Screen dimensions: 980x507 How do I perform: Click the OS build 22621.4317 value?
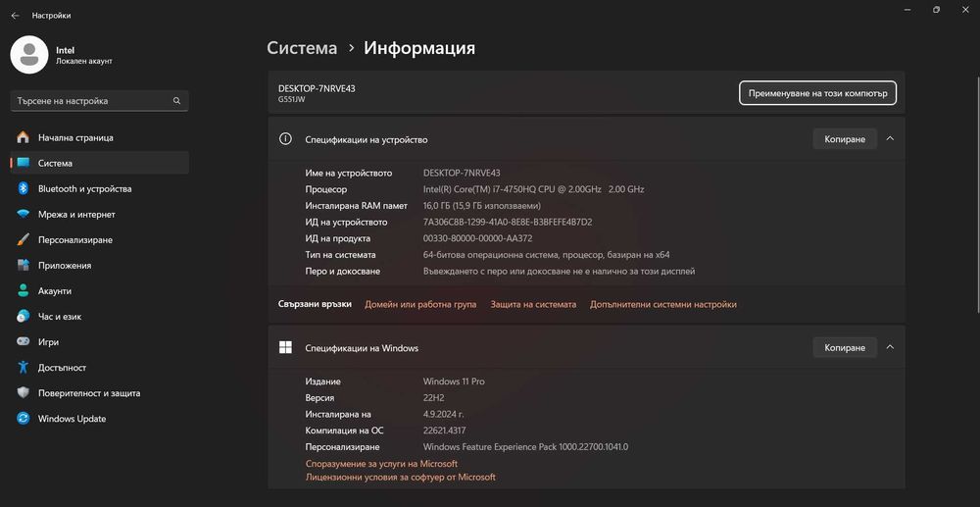pyautogui.click(x=444, y=431)
